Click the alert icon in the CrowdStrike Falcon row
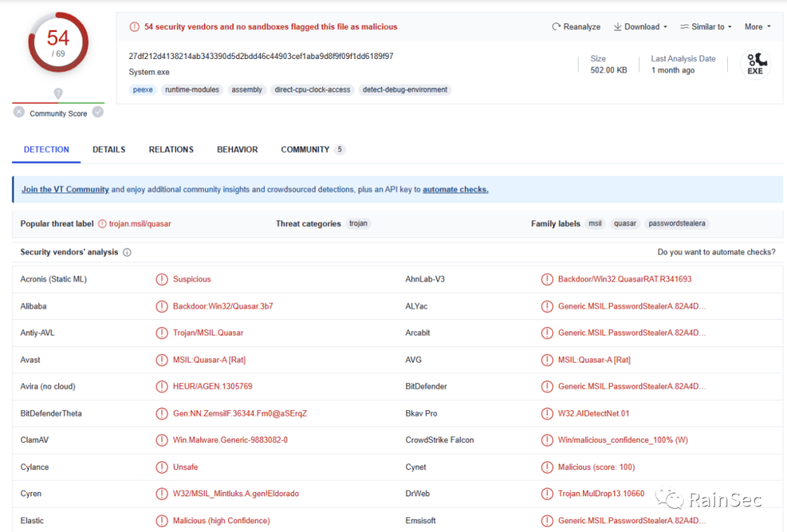The image size is (787, 532). [x=547, y=440]
